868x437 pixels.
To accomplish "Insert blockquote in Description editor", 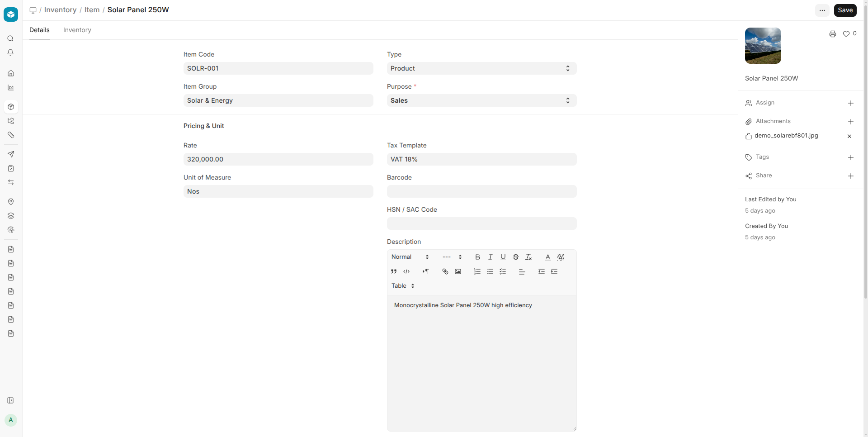I will (x=394, y=271).
